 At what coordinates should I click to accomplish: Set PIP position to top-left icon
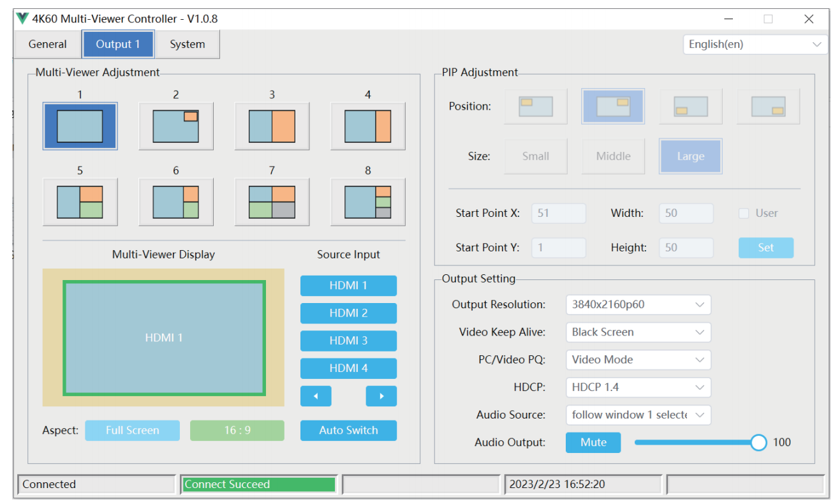(x=535, y=106)
